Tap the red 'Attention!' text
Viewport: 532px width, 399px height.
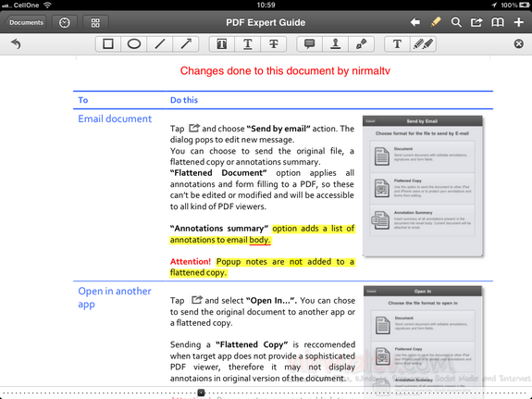coord(191,261)
